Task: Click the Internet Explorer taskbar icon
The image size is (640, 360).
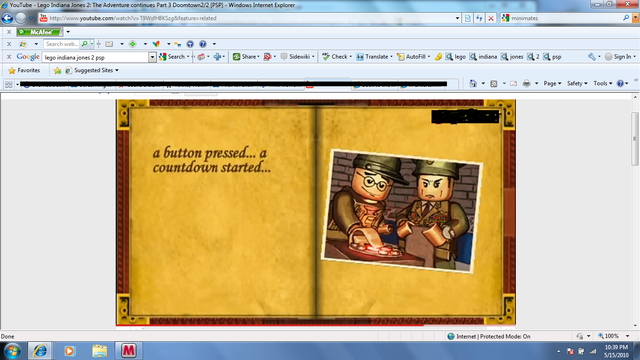Action: 40,351
